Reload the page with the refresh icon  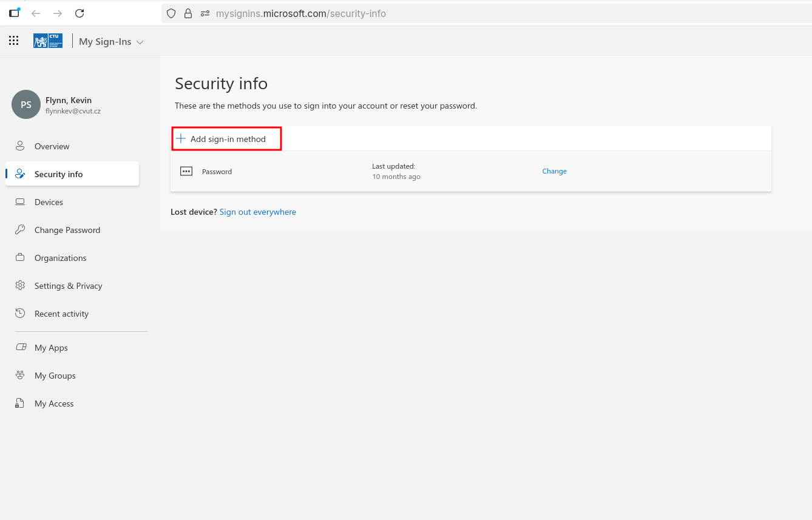click(80, 13)
